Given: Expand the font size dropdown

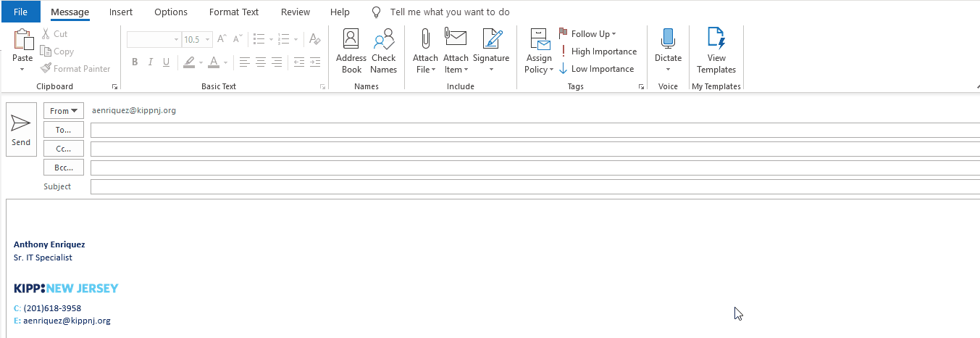Looking at the screenshot, I should pyautogui.click(x=209, y=40).
